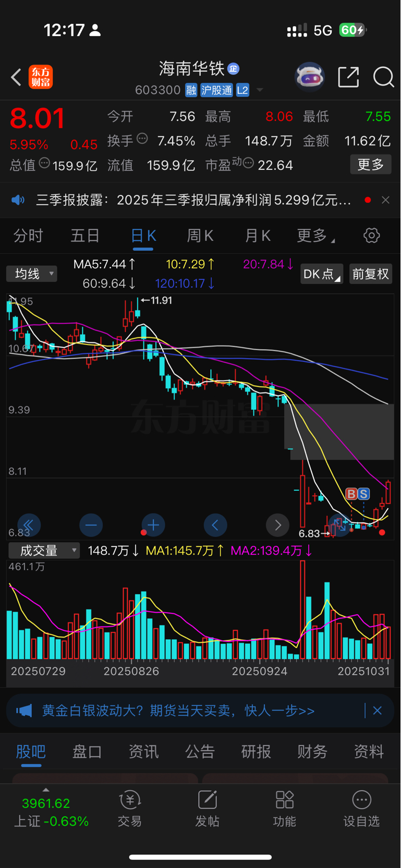Switch to 五日 chart tab

85,236
